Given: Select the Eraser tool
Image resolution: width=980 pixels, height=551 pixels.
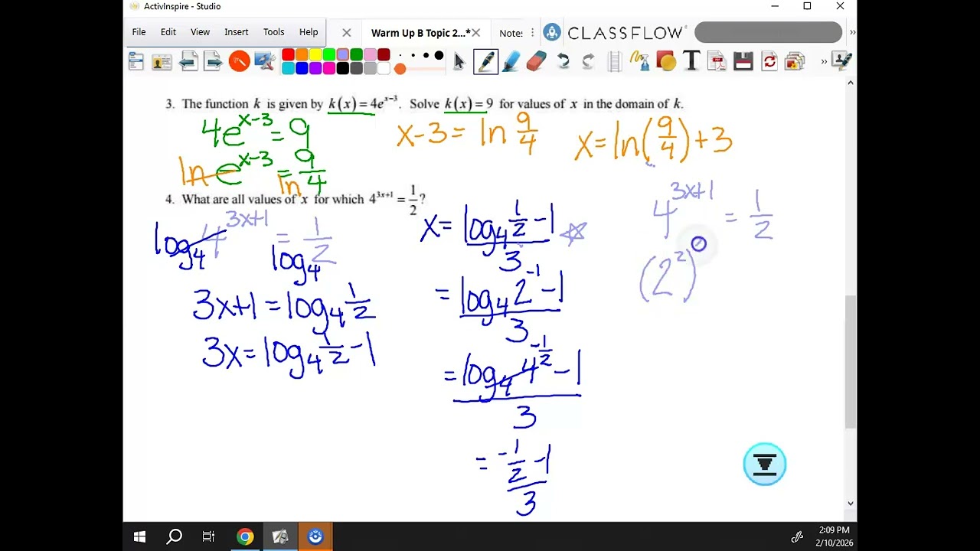Looking at the screenshot, I should click(536, 61).
